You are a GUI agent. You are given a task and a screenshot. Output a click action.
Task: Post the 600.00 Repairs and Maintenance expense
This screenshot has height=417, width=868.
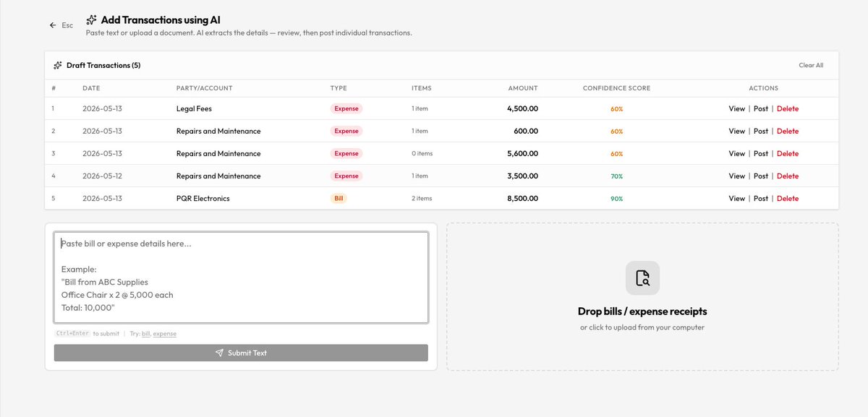pyautogui.click(x=761, y=131)
